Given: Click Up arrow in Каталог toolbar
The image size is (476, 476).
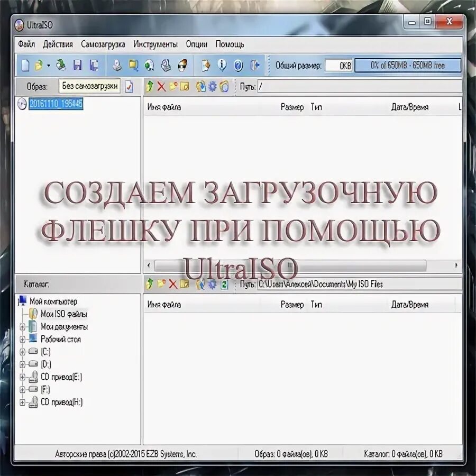Looking at the screenshot, I should (149, 284).
